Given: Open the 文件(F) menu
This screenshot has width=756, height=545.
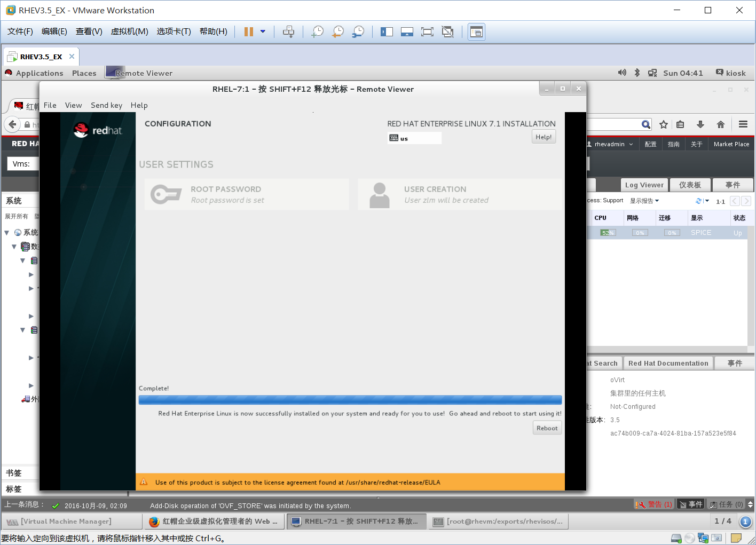Looking at the screenshot, I should [x=20, y=31].
